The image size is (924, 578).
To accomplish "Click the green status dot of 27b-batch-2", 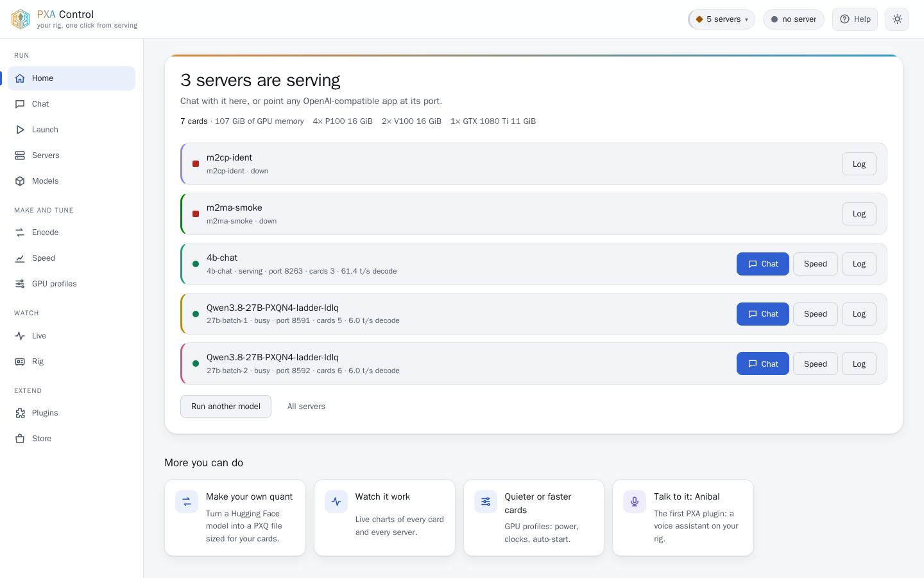I will (196, 363).
